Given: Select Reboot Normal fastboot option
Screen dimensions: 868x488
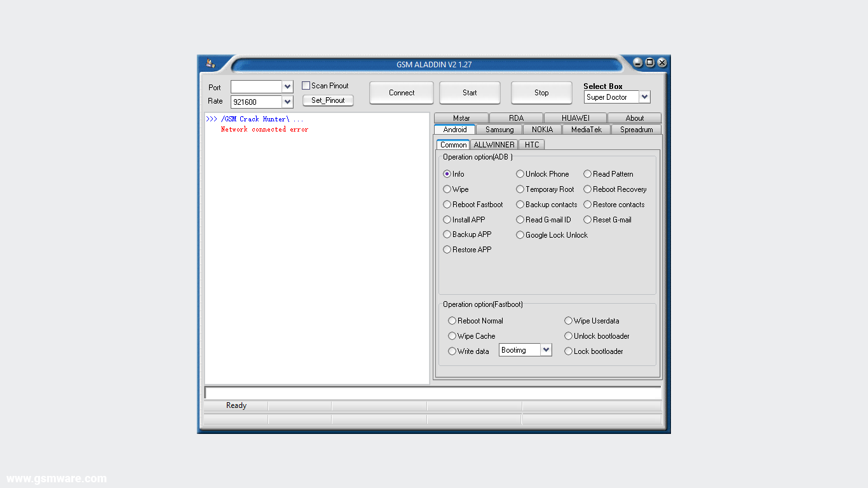Looking at the screenshot, I should (452, 320).
